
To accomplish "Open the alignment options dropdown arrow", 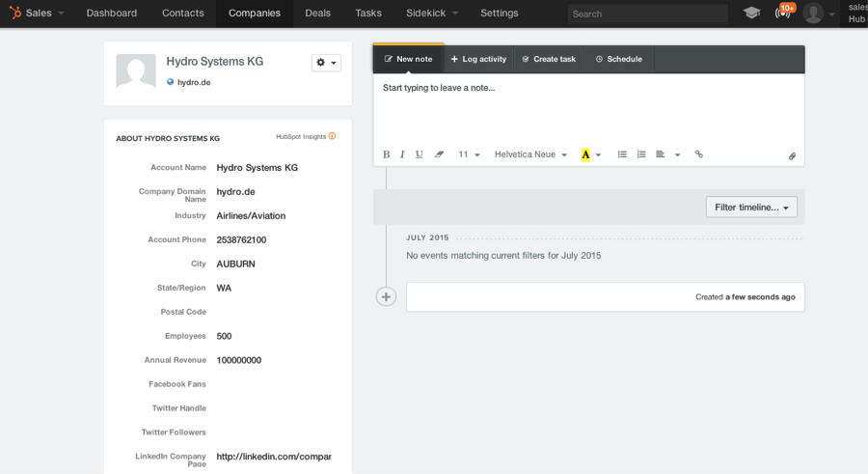I will [x=678, y=155].
